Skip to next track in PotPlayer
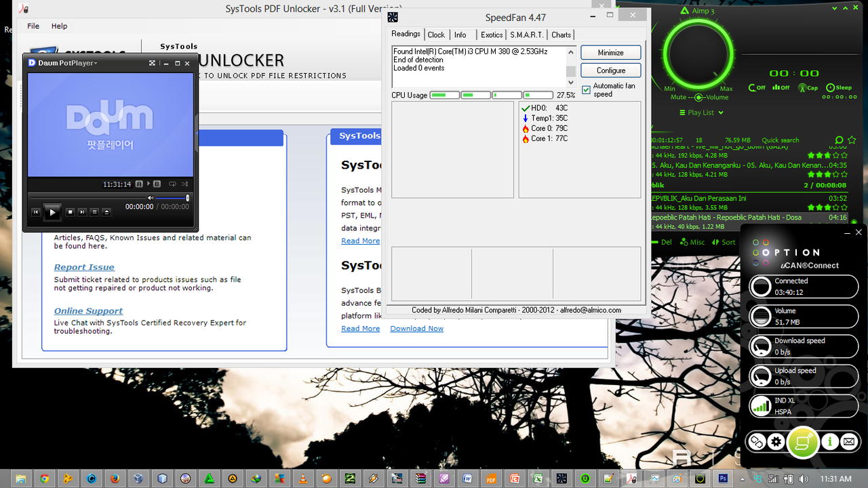The image size is (868, 488). point(82,212)
